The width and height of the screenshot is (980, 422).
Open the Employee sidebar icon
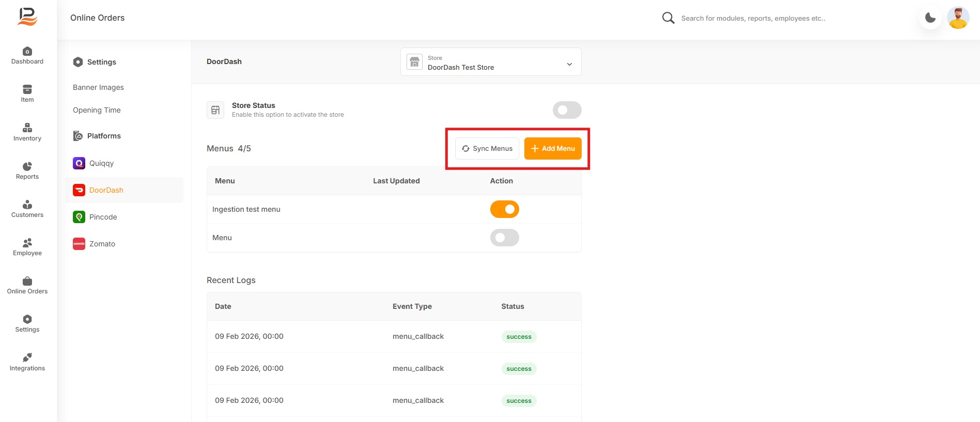point(27,243)
